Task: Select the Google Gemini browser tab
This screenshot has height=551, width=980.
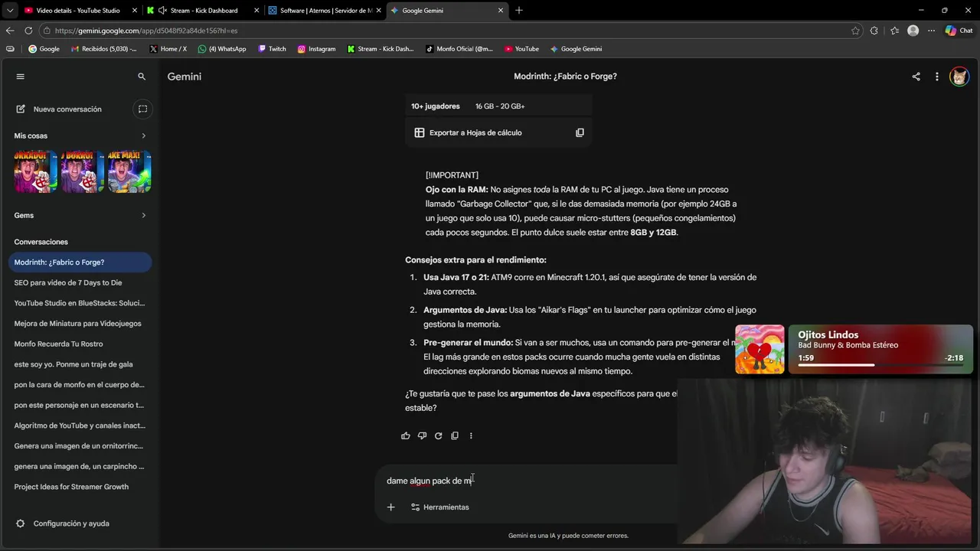Action: pos(447,11)
